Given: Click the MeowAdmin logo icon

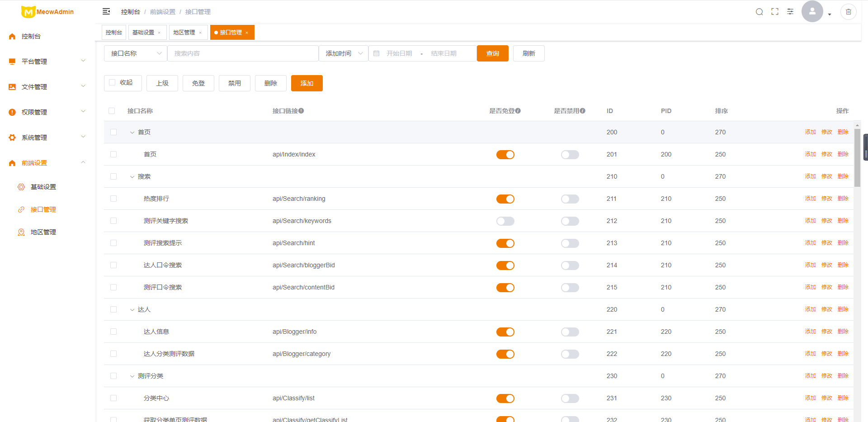Looking at the screenshot, I should point(28,12).
